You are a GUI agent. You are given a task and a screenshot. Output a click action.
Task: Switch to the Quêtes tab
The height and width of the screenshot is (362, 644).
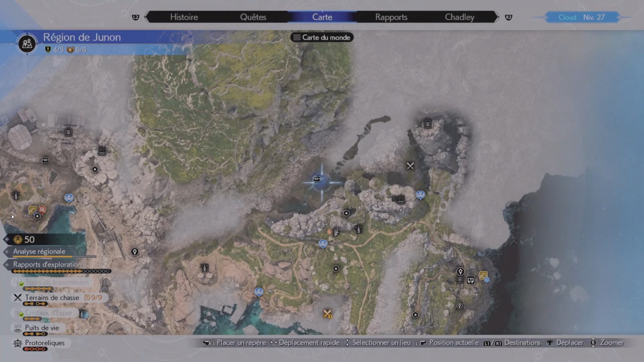click(253, 17)
